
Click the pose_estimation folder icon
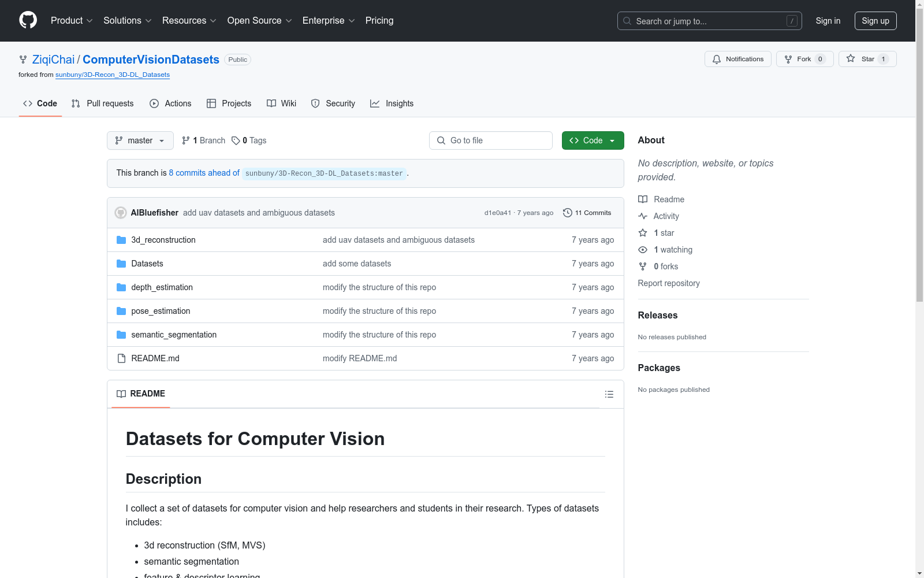(121, 311)
